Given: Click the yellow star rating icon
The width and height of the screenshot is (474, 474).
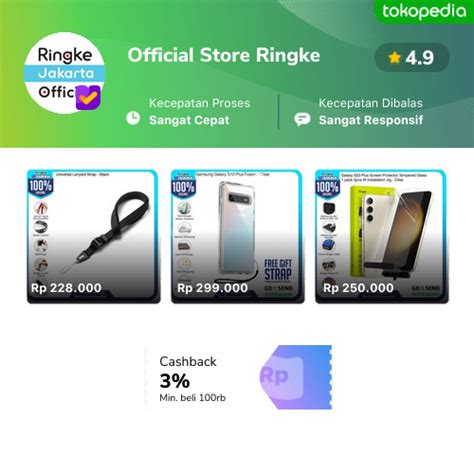Looking at the screenshot, I should [x=394, y=57].
